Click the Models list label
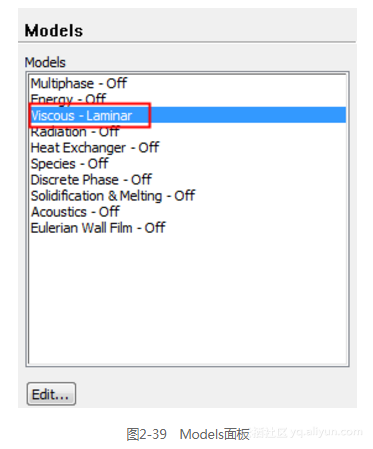373x449 pixels. tap(45, 62)
